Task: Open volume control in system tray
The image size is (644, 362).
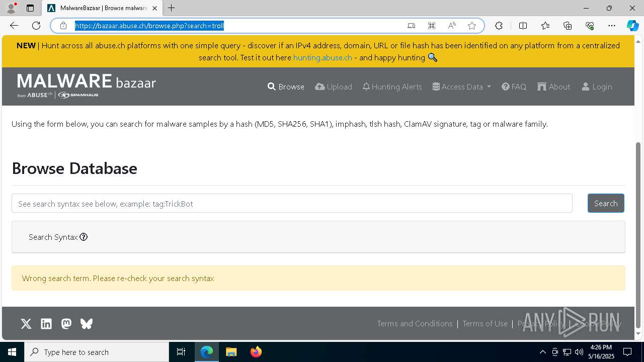Action: click(x=579, y=352)
